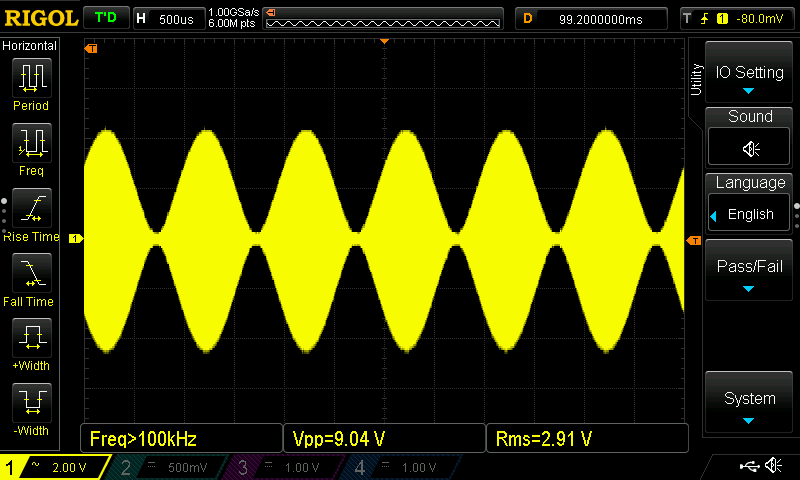Select the +Width measurement icon
The width and height of the screenshot is (800, 480).
click(x=32, y=337)
